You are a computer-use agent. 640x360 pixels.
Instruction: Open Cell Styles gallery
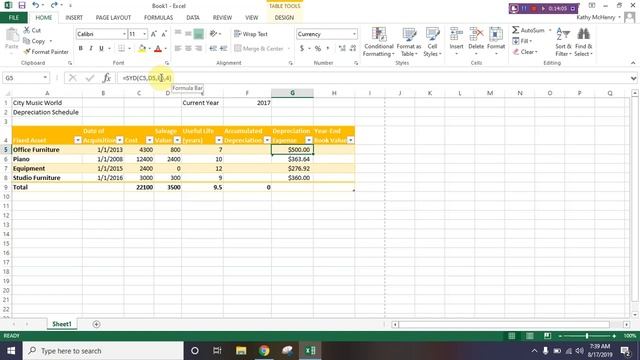click(432, 42)
